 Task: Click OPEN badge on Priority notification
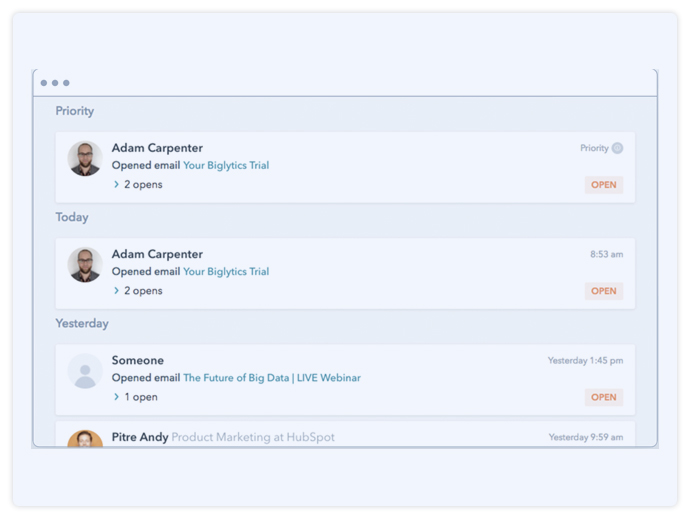click(x=604, y=185)
